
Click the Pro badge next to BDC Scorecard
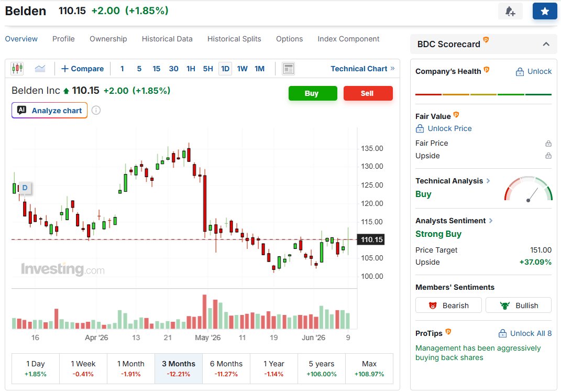(486, 40)
